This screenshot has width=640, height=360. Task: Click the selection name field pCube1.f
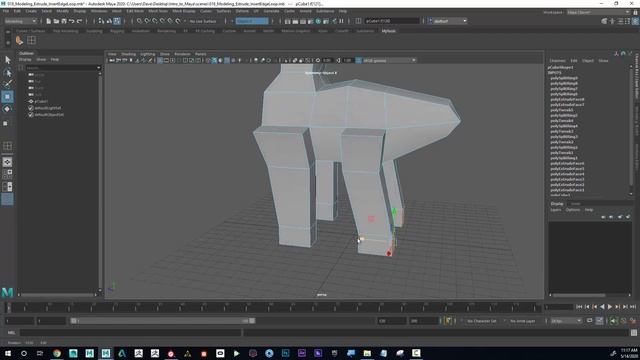click(x=392, y=21)
